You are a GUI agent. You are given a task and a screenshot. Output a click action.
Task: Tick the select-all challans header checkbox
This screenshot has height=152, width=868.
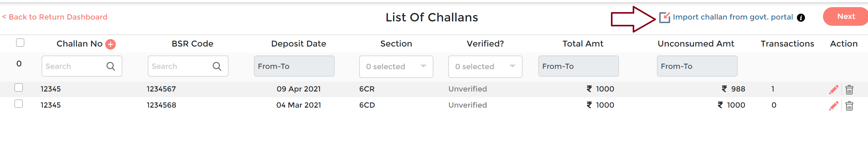pyautogui.click(x=20, y=43)
